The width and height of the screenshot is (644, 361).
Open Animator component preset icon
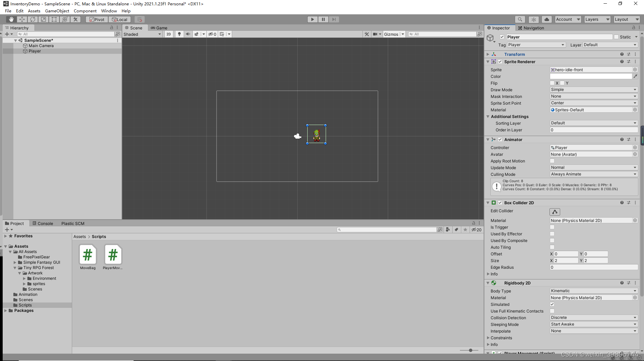[x=629, y=139]
